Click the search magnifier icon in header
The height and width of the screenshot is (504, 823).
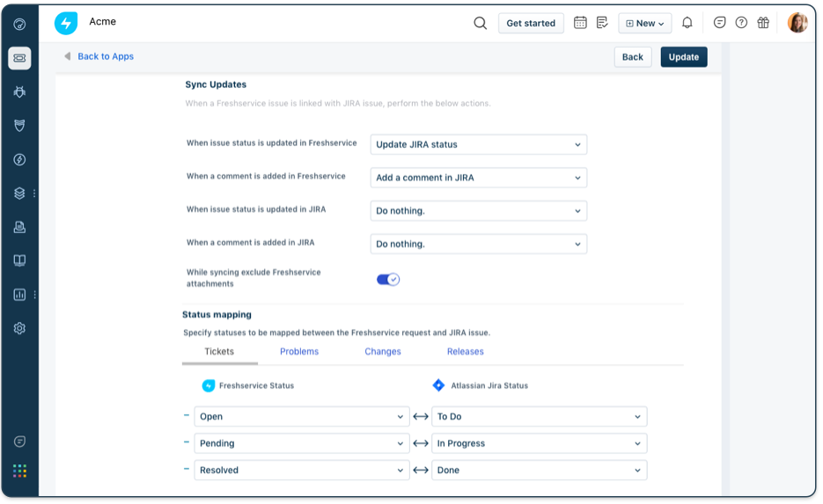pyautogui.click(x=480, y=23)
